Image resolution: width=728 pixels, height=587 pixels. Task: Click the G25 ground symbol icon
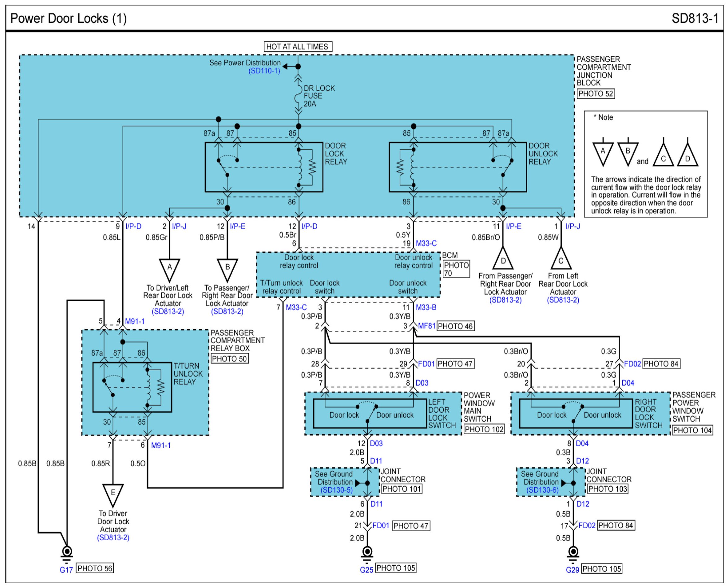pos(367,553)
